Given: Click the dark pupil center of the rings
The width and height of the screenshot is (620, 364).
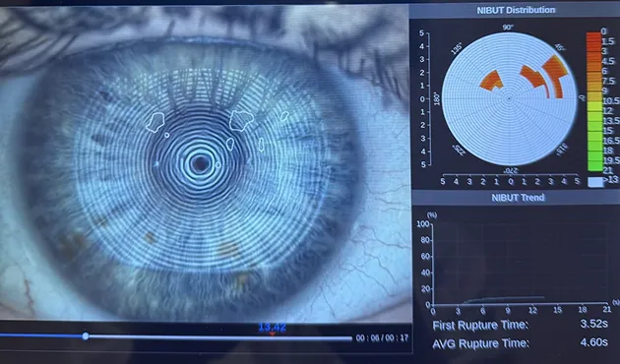Looking at the screenshot, I should click(200, 163).
